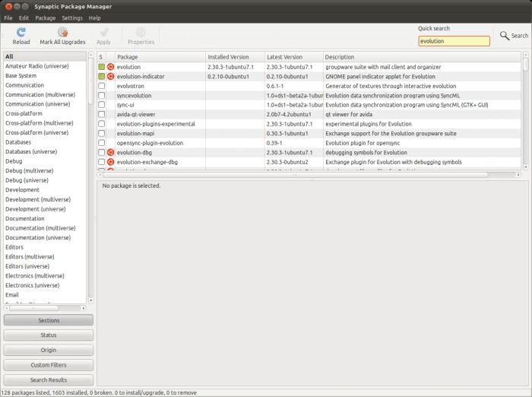This screenshot has width=532, height=397.
Task: Click the Mark All Upgrades icon
Action: [x=62, y=32]
